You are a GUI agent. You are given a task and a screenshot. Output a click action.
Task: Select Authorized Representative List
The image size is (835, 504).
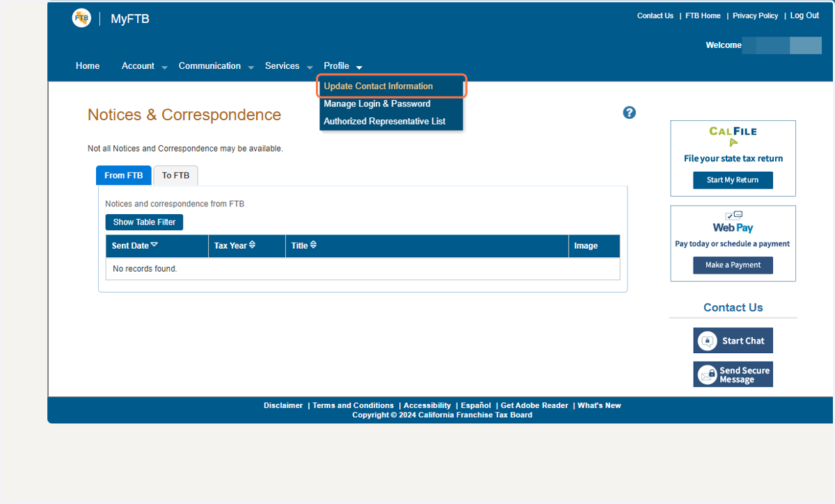pyautogui.click(x=391, y=121)
